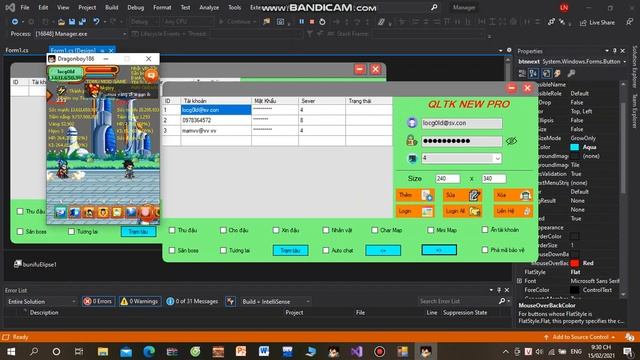The height and width of the screenshot is (360, 640).
Task: Open Microsoft Edge from the taskbar
Action: click(x=149, y=351)
